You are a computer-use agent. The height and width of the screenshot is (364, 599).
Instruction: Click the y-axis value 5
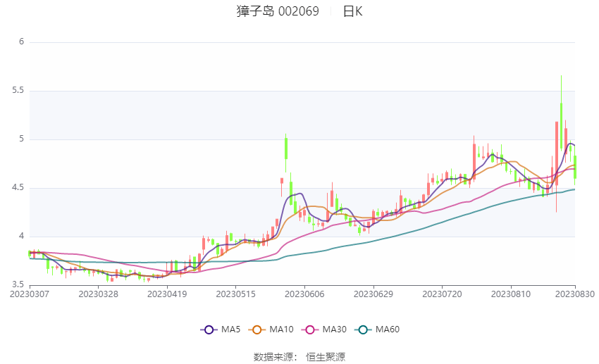(x=22, y=139)
